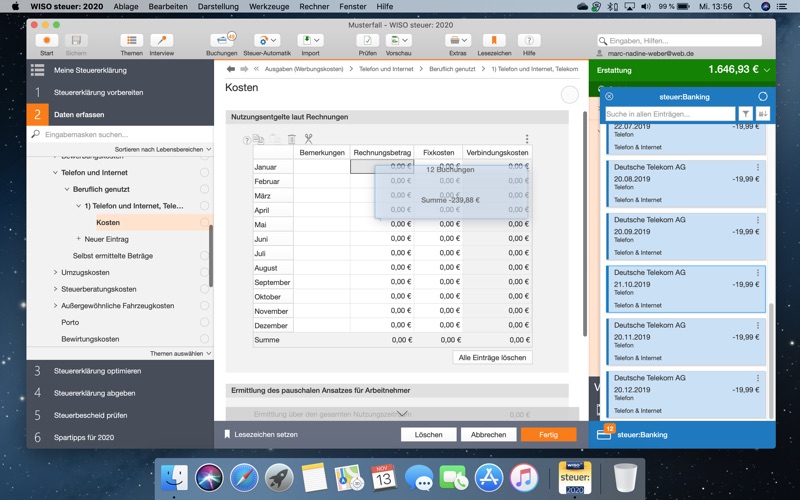Open the Werkzeuge menu
Image resolution: width=800 pixels, height=500 pixels.
269,7
